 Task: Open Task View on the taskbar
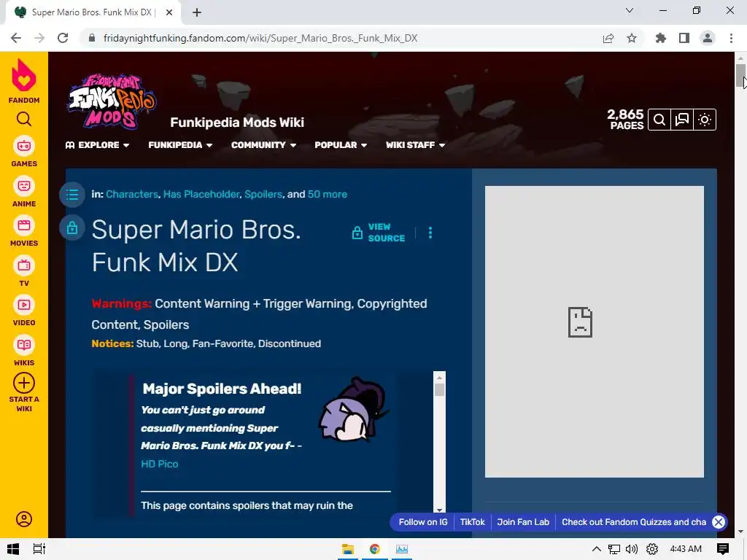coord(39,549)
